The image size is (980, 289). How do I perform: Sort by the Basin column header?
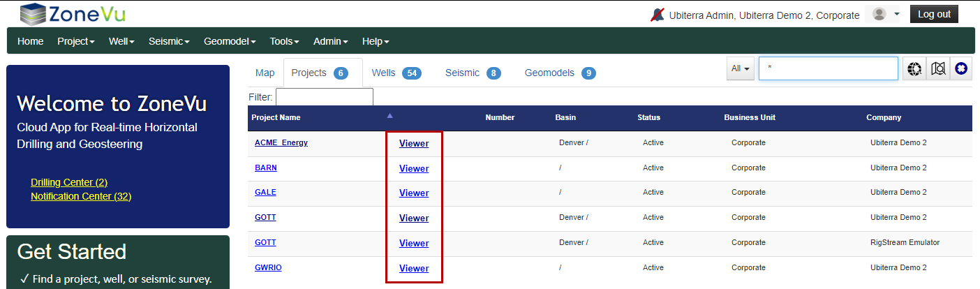[565, 117]
